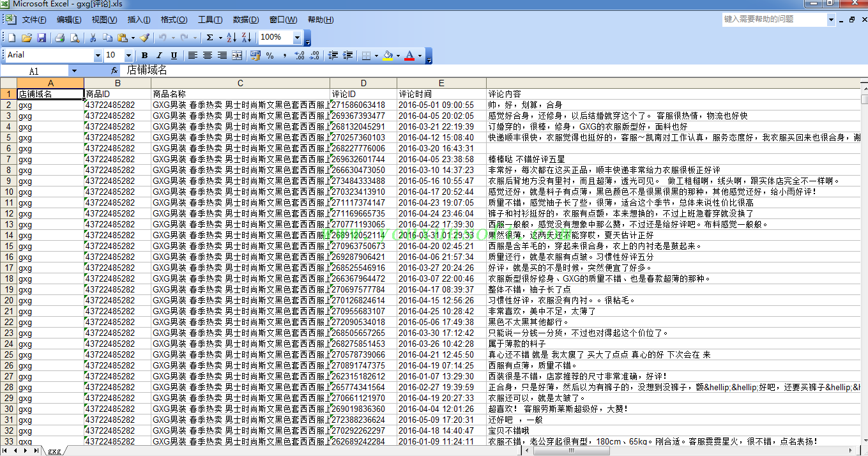Click the insert function fx button
The height and width of the screenshot is (456, 868).
[114, 71]
